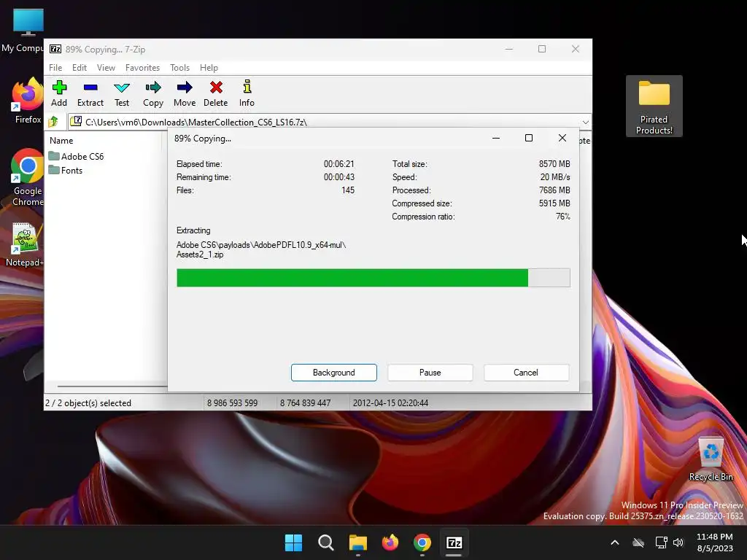747x560 pixels.
Task: Click the Files count value 145
Action: pyautogui.click(x=348, y=190)
